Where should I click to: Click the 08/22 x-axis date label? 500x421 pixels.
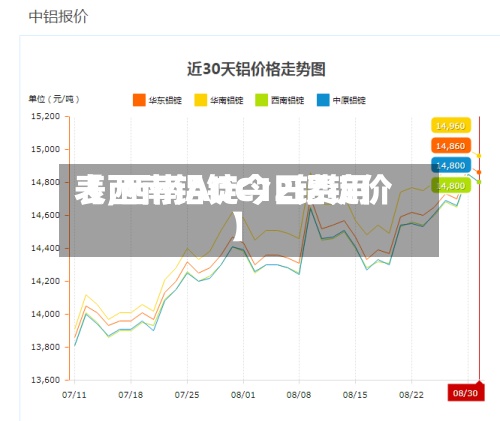(411, 395)
